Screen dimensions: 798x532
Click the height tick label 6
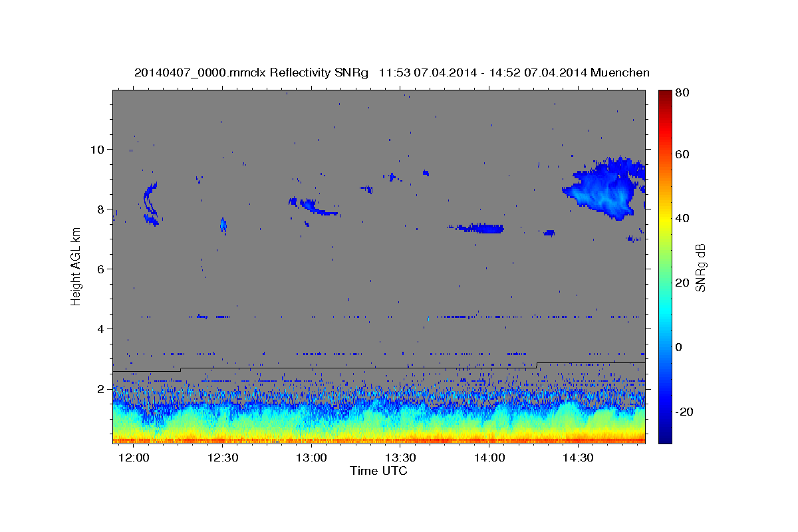[102, 269]
